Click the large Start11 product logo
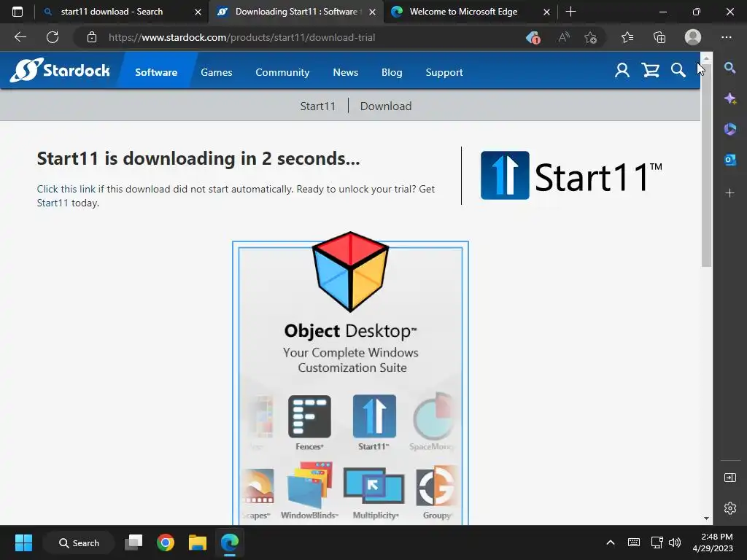 (571, 175)
